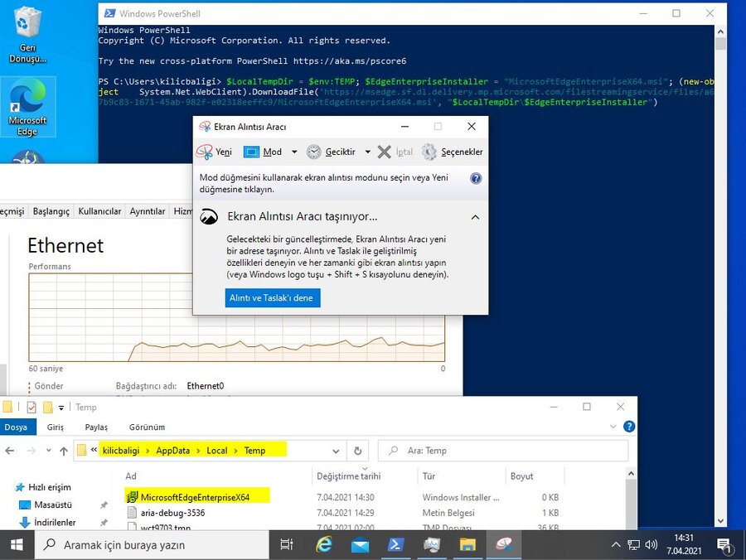Screen dimensions: 746x560
Task: Switch to Task Manager on the taskbar
Action: [432, 545]
